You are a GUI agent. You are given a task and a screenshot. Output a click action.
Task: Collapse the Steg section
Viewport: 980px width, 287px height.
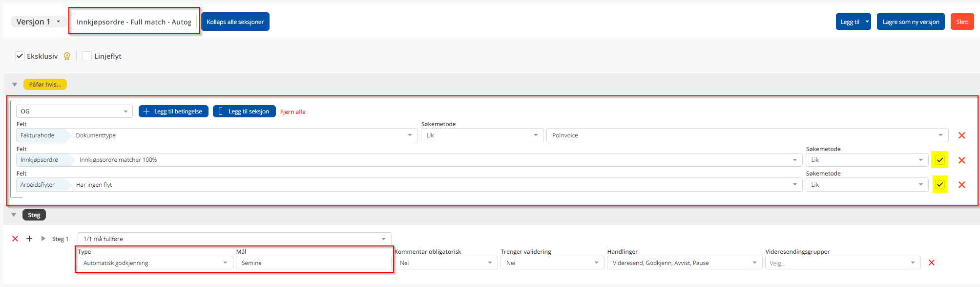coord(14,215)
